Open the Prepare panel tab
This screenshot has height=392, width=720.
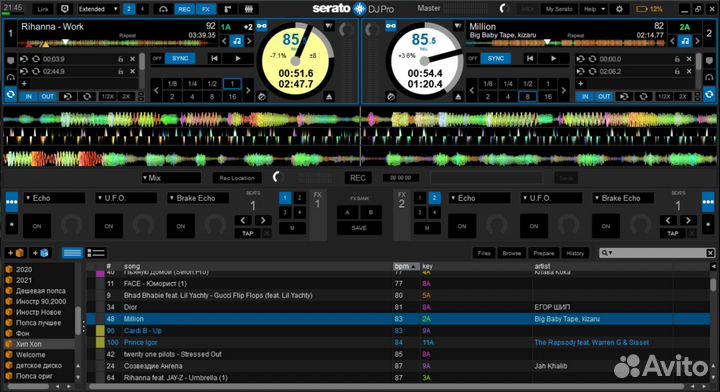[x=544, y=253]
